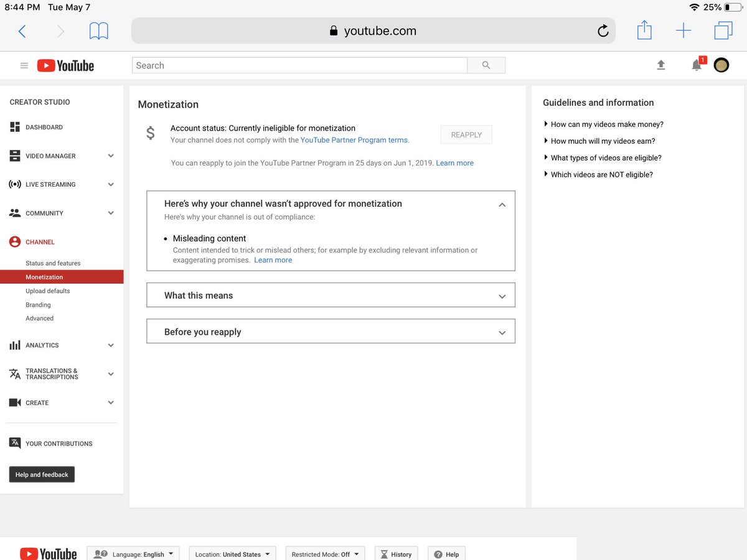
Task: Show all Safari tabs icon
Action: tap(723, 30)
